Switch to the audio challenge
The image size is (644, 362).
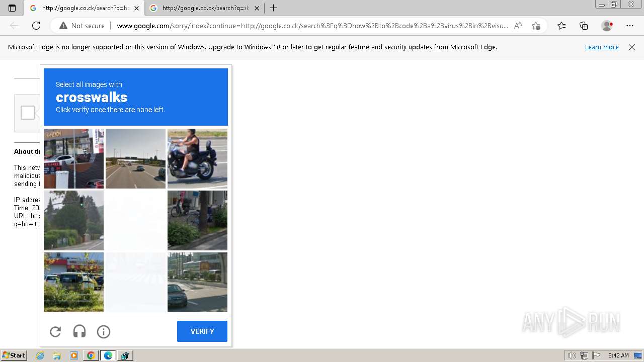(79, 331)
